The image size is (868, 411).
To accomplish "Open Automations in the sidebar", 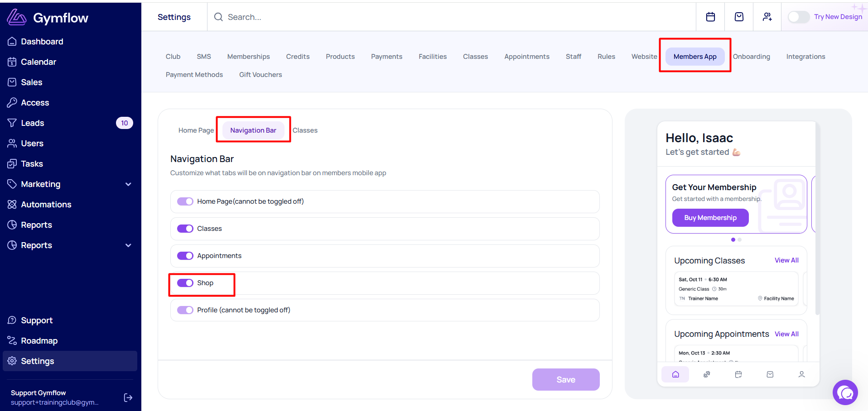I will click(x=46, y=205).
